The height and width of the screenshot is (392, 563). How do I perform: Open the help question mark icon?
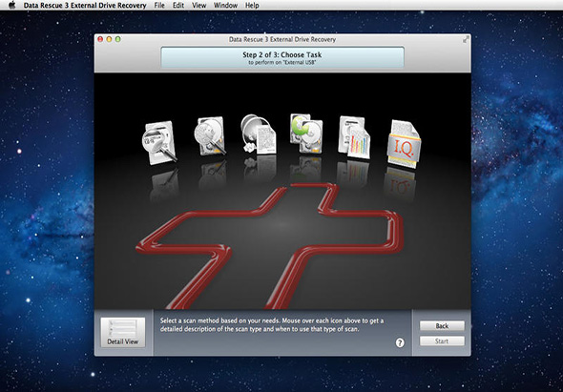[x=400, y=342]
